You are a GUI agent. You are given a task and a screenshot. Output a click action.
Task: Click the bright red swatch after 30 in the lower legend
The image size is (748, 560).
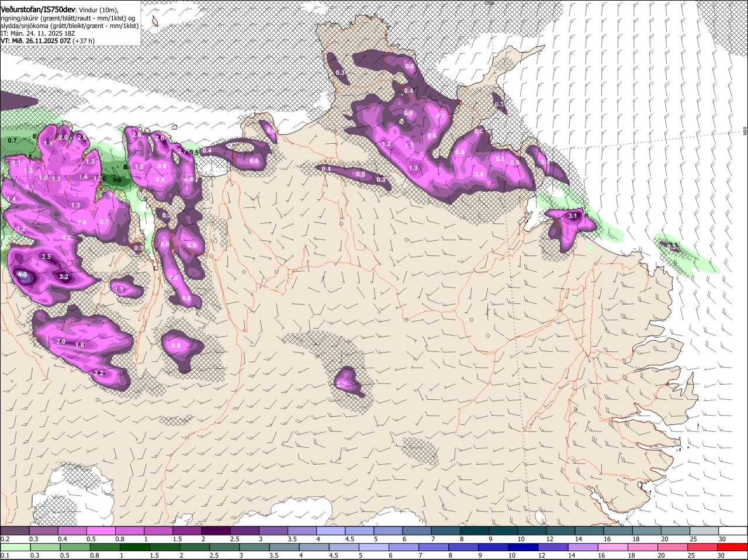[x=733, y=547]
